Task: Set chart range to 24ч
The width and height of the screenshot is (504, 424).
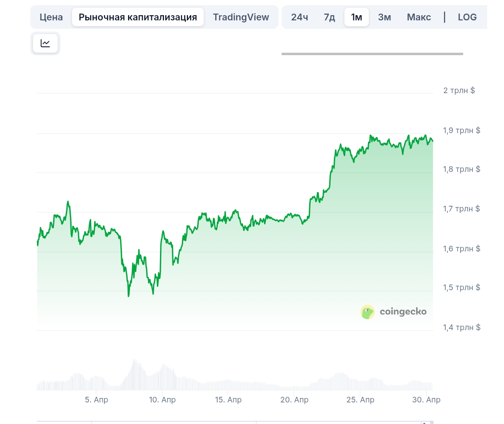Action: 300,17
